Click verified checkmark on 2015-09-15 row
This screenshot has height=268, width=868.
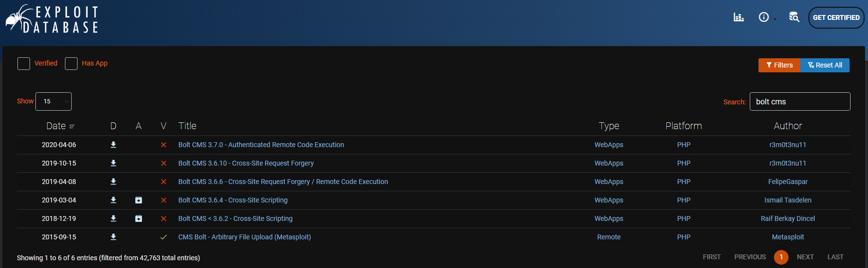(x=164, y=237)
